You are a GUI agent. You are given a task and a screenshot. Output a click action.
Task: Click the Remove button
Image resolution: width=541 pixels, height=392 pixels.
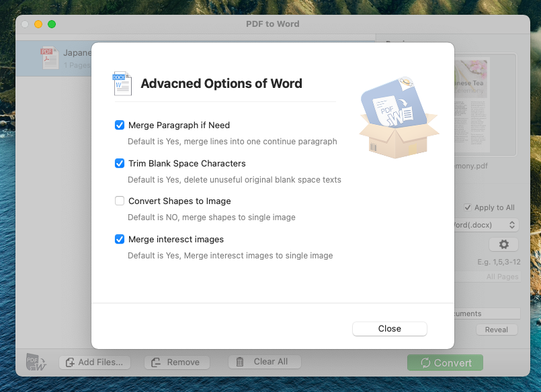tap(177, 362)
